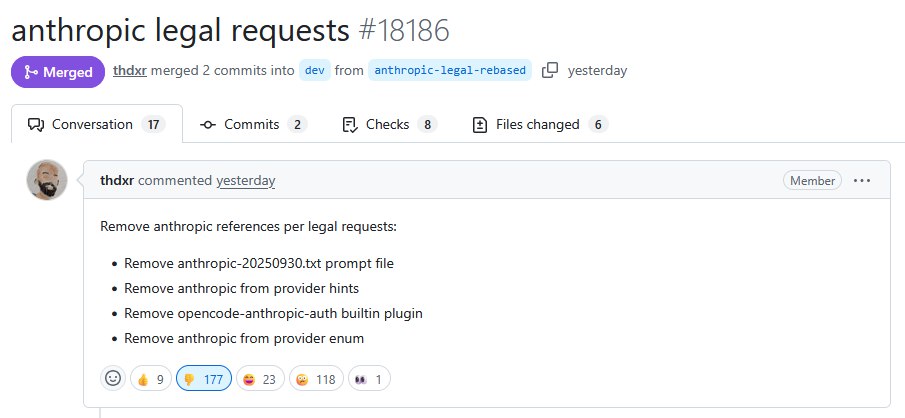This screenshot has height=418, width=905.
Task: Toggle the confused reaction with 118
Action: coord(316,379)
